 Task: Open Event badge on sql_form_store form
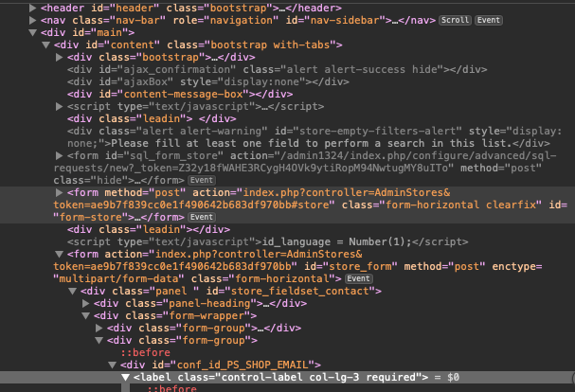[x=202, y=181]
